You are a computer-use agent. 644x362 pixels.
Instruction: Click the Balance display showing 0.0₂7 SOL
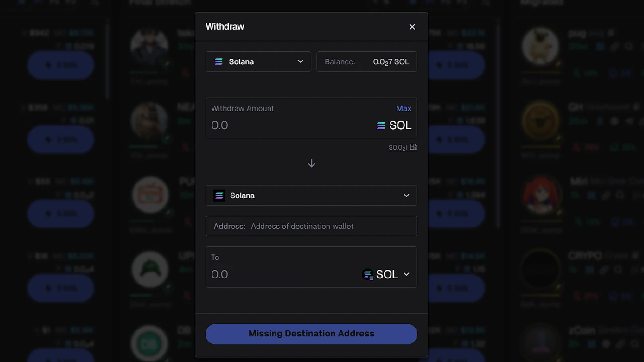coord(366,61)
